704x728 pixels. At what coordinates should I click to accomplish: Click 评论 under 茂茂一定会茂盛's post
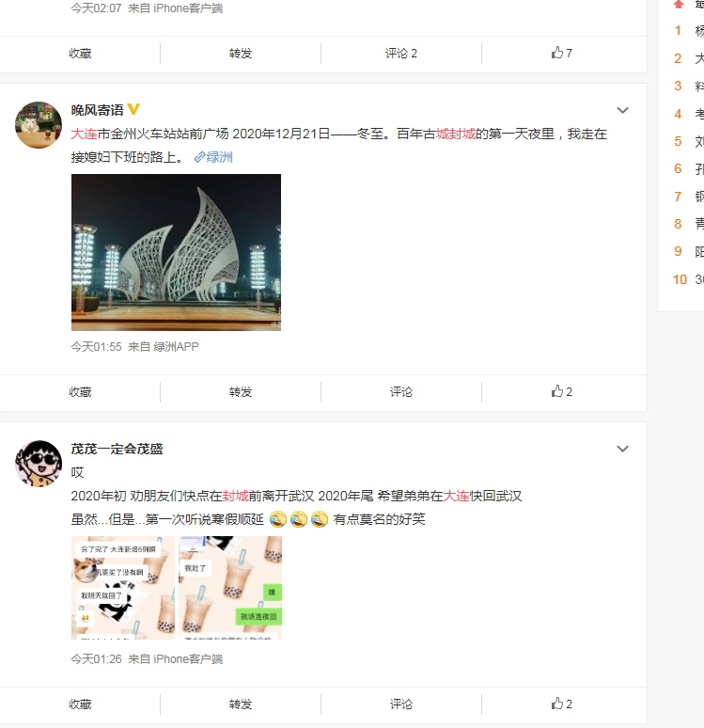pos(401,704)
